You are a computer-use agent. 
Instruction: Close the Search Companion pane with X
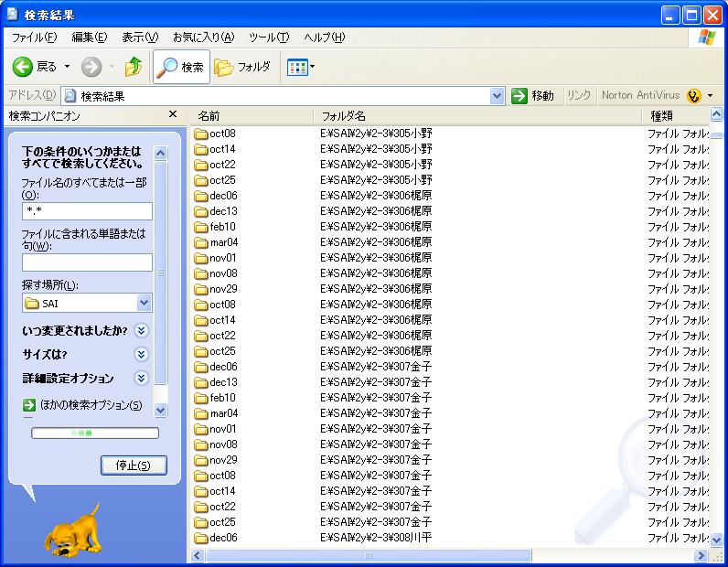click(173, 115)
